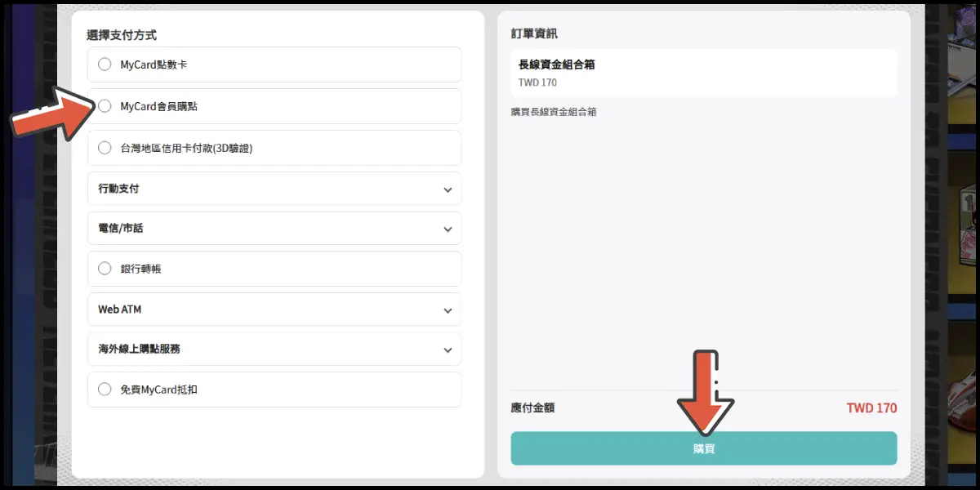The height and width of the screenshot is (490, 980).
Task: Select the 免費MyCard抵扣 radio button
Action: pyautogui.click(x=105, y=390)
